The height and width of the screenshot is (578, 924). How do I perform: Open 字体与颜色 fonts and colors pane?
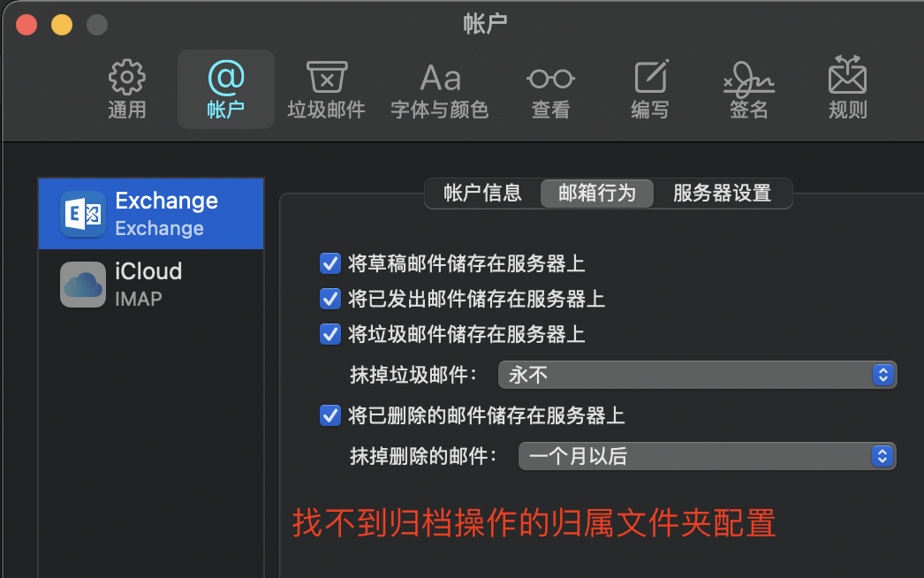pos(440,88)
